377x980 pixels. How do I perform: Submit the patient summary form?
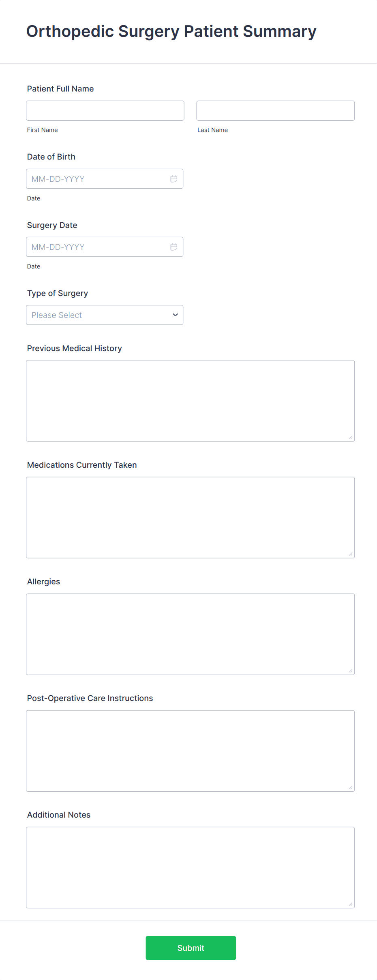[191, 948]
